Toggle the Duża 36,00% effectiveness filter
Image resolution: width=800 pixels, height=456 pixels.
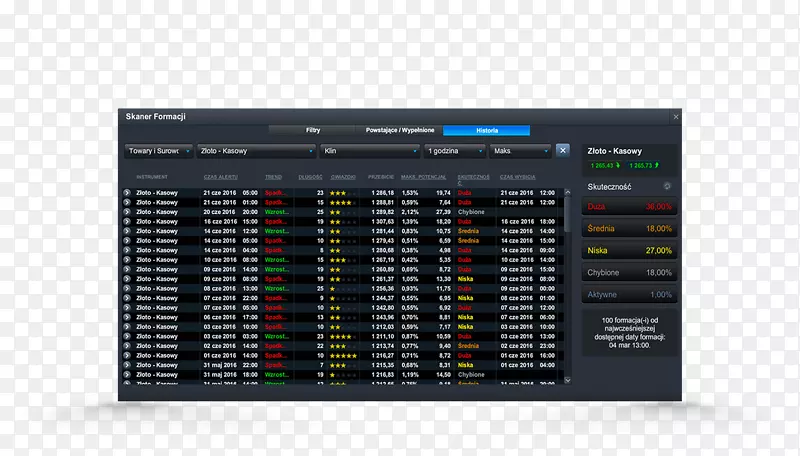pyautogui.click(x=629, y=206)
